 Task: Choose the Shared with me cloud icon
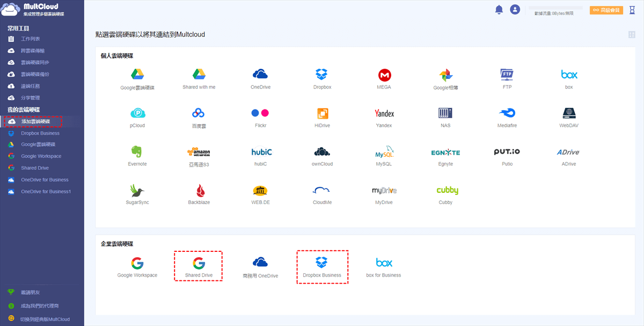(x=199, y=74)
